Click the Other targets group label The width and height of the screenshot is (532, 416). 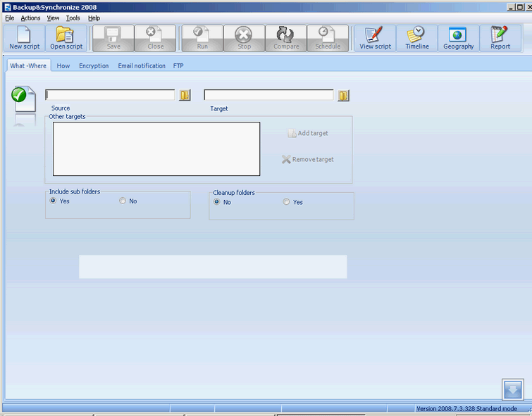(67, 116)
